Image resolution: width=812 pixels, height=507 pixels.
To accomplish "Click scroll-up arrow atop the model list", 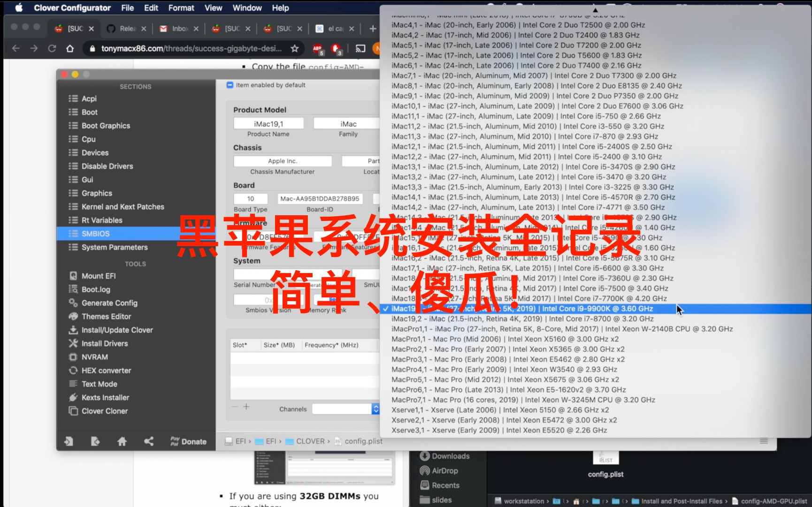I will point(595,10).
